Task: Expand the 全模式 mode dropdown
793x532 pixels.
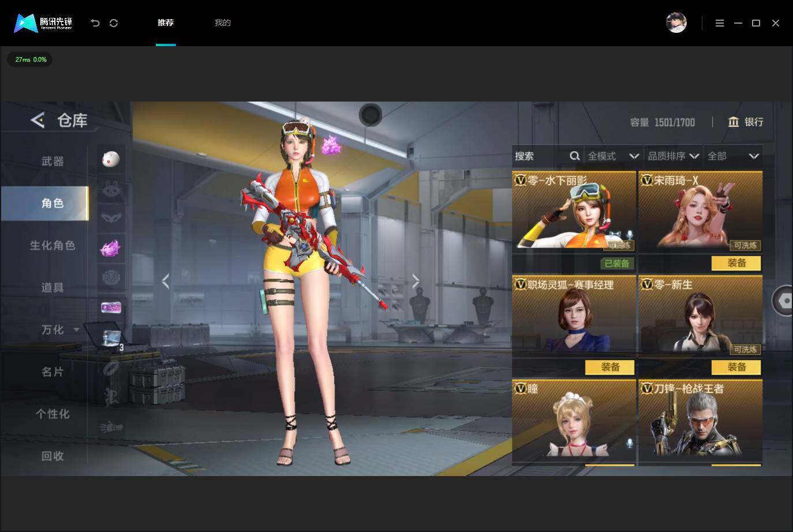Action: [x=614, y=156]
